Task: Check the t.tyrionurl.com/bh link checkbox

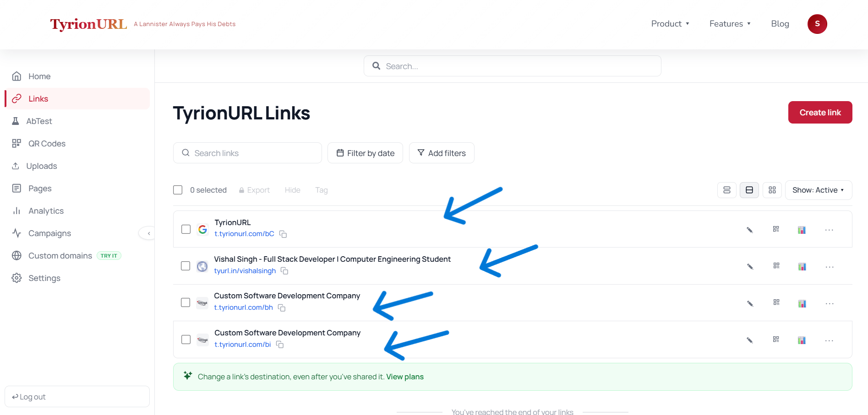Action: coord(186,302)
